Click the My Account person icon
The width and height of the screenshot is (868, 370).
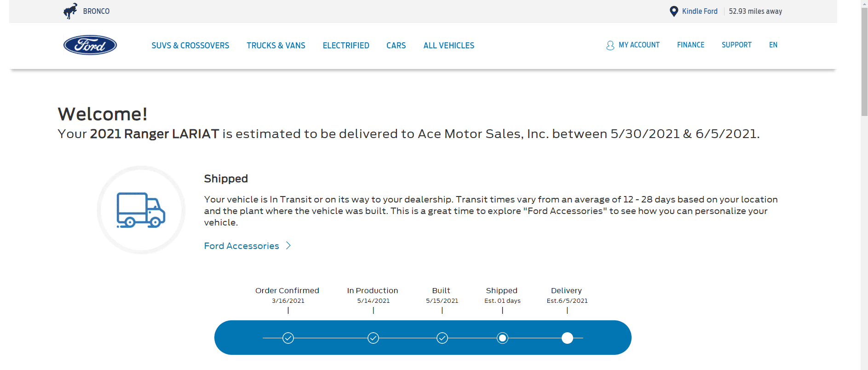click(610, 45)
